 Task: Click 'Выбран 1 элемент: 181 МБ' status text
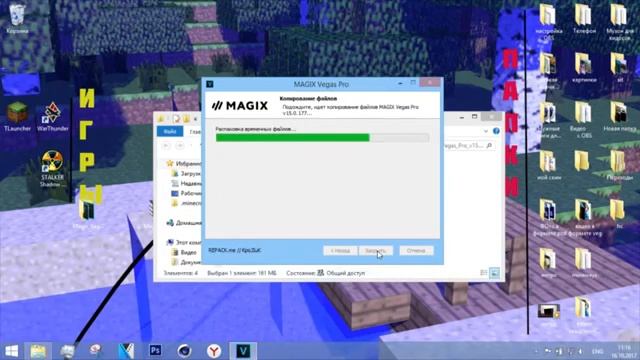(x=242, y=273)
